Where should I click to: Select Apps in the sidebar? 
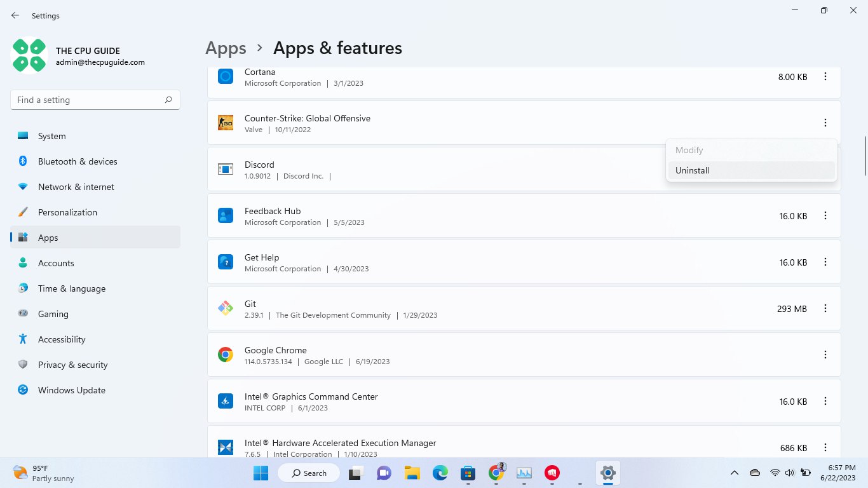click(95, 238)
